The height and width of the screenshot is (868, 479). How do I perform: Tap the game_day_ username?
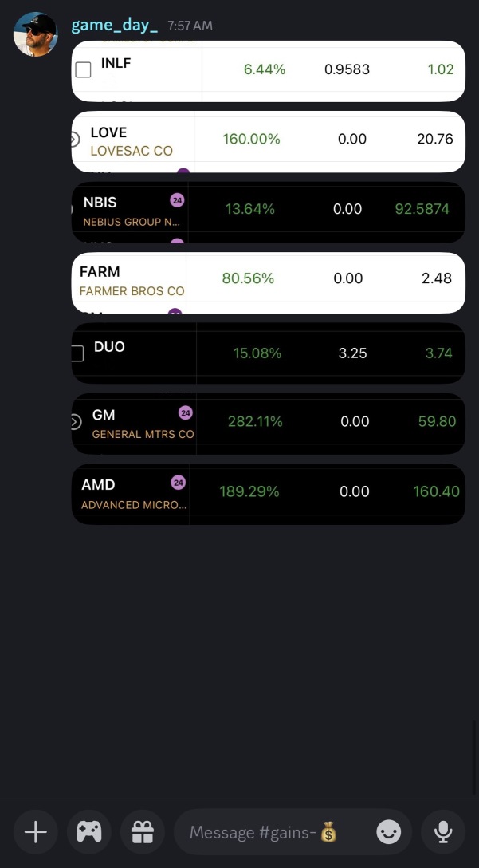[x=115, y=25]
